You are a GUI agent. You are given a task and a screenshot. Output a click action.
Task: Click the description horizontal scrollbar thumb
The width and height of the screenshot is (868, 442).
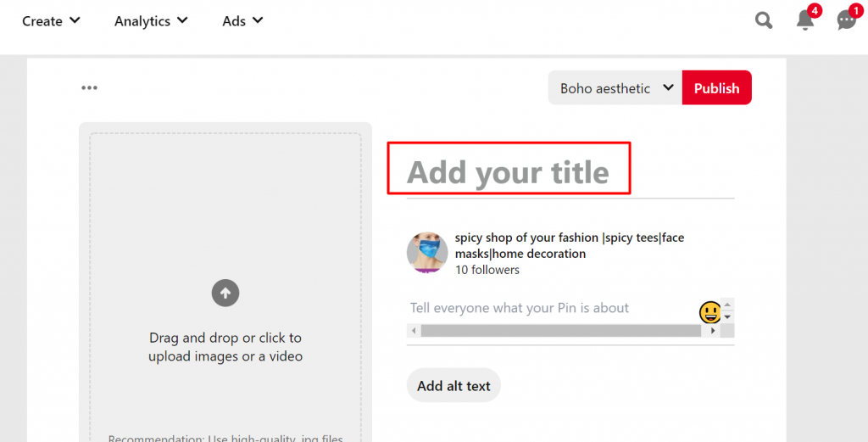click(x=559, y=331)
